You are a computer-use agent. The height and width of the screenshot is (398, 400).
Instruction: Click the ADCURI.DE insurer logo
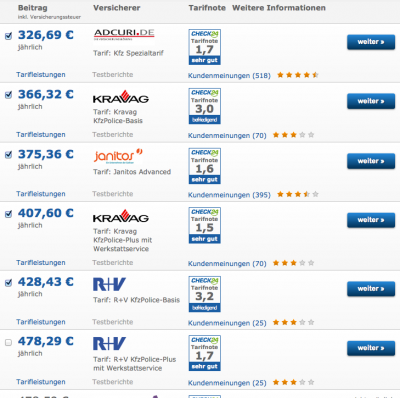124,35
